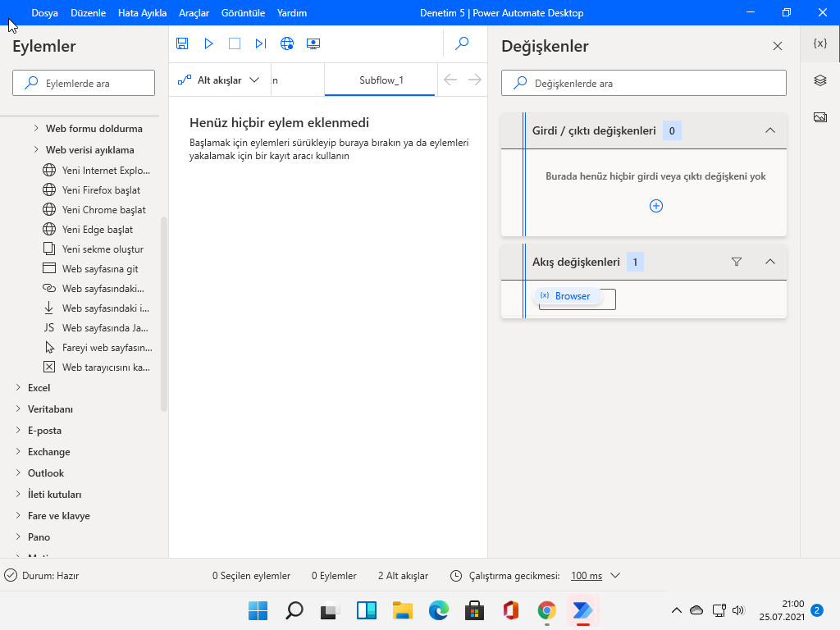
Task: Save the flow using the save icon
Action: pyautogui.click(x=182, y=43)
